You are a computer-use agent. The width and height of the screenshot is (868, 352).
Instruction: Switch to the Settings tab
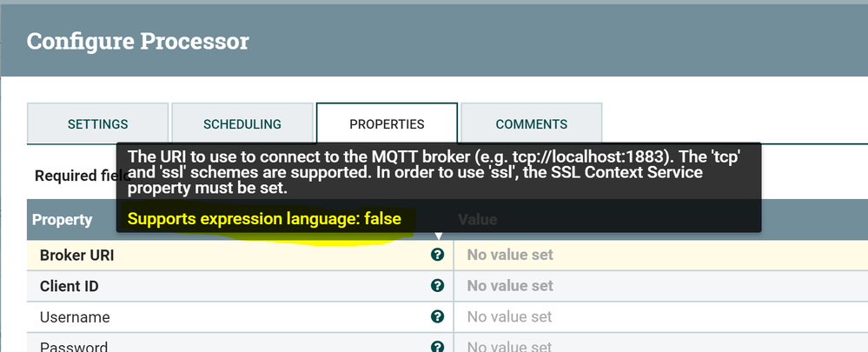pos(98,123)
